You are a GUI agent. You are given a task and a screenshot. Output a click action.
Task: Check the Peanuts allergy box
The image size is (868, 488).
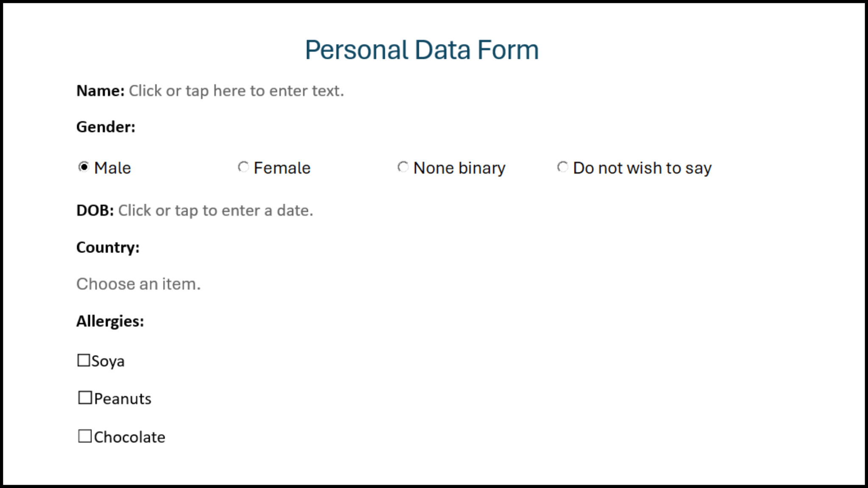click(x=84, y=397)
